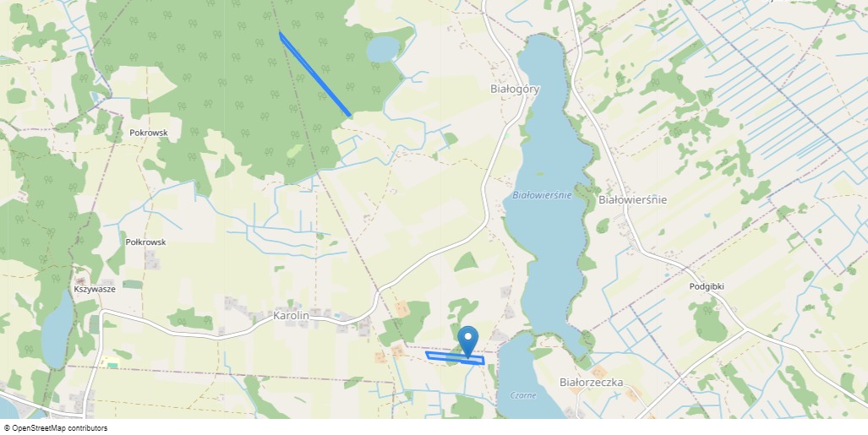Click the Podgibki place label
Image resolution: width=868 pixels, height=435 pixels.
coord(707,286)
